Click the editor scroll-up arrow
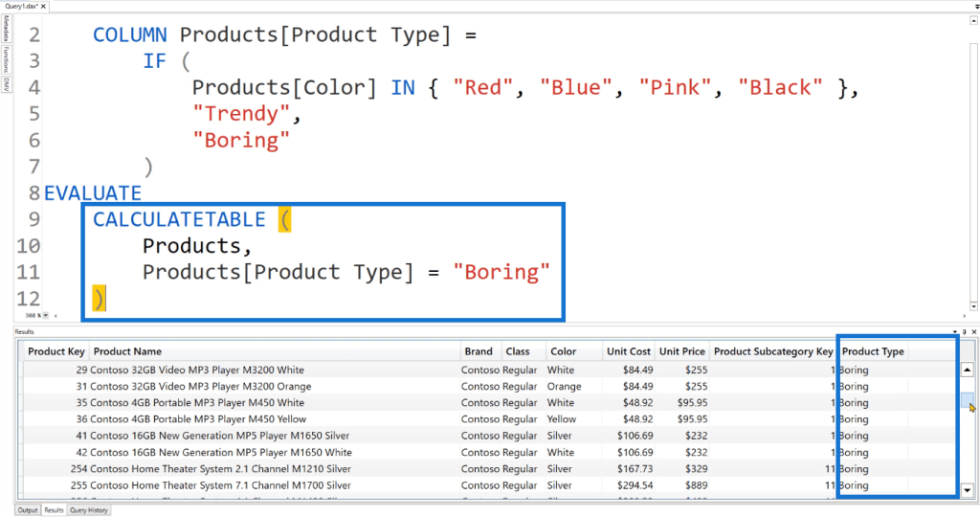Viewport: 980px width, 517px height. click(973, 21)
